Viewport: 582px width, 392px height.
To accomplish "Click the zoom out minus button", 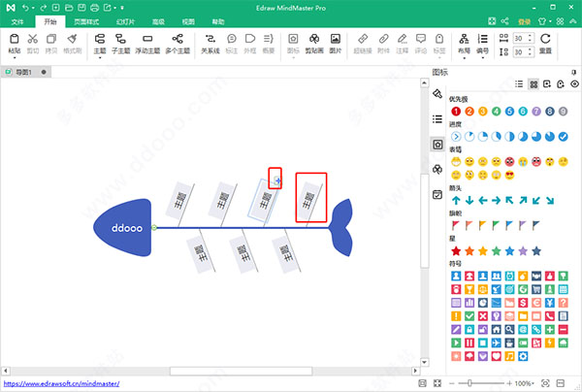I will (x=452, y=383).
